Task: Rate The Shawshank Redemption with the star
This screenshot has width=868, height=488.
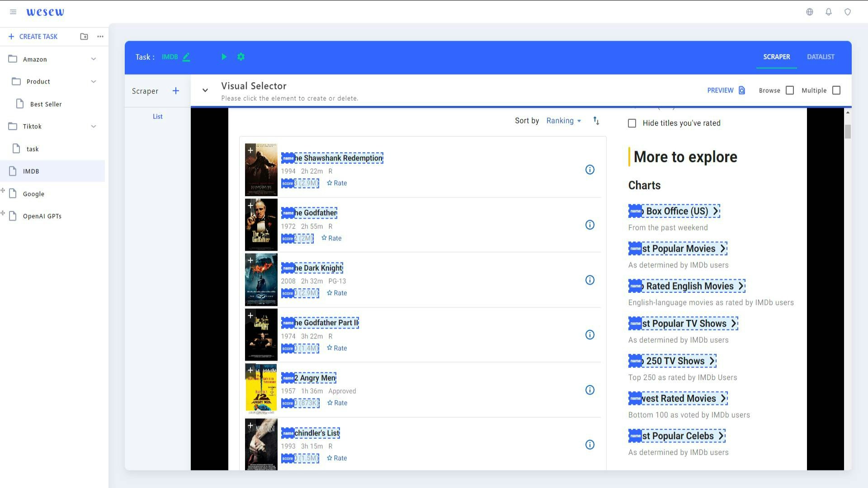Action: (337, 183)
